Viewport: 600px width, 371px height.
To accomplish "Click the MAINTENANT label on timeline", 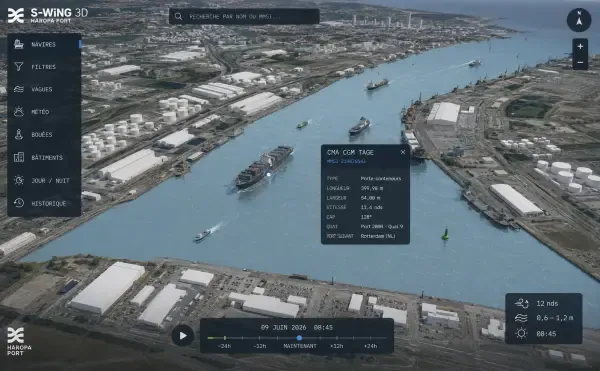I will point(300,346).
